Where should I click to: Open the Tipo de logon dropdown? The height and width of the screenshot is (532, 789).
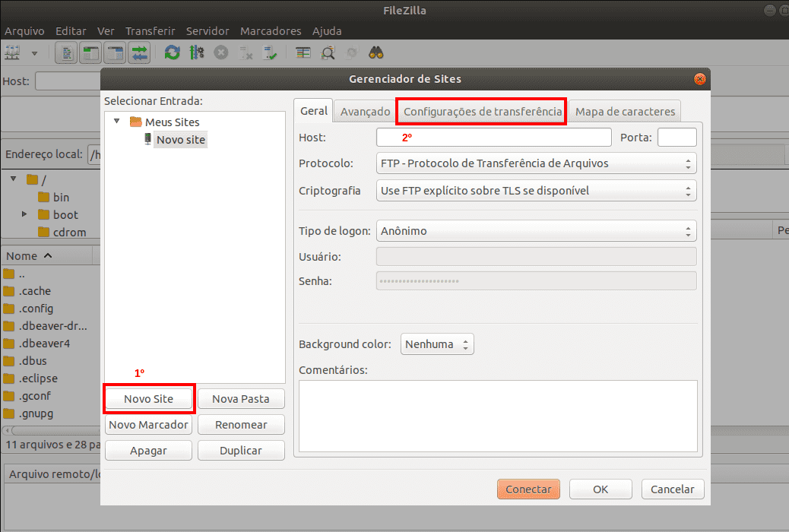pos(537,231)
